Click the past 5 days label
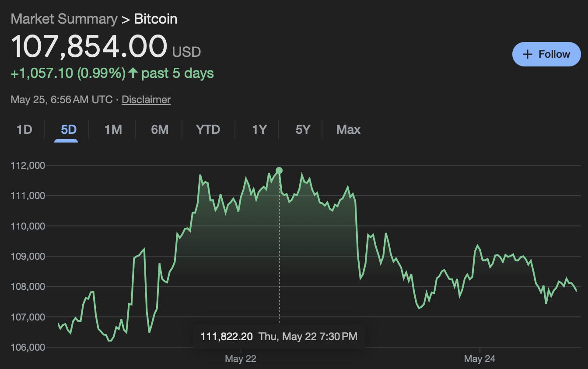This screenshot has width=588, height=369. point(178,73)
